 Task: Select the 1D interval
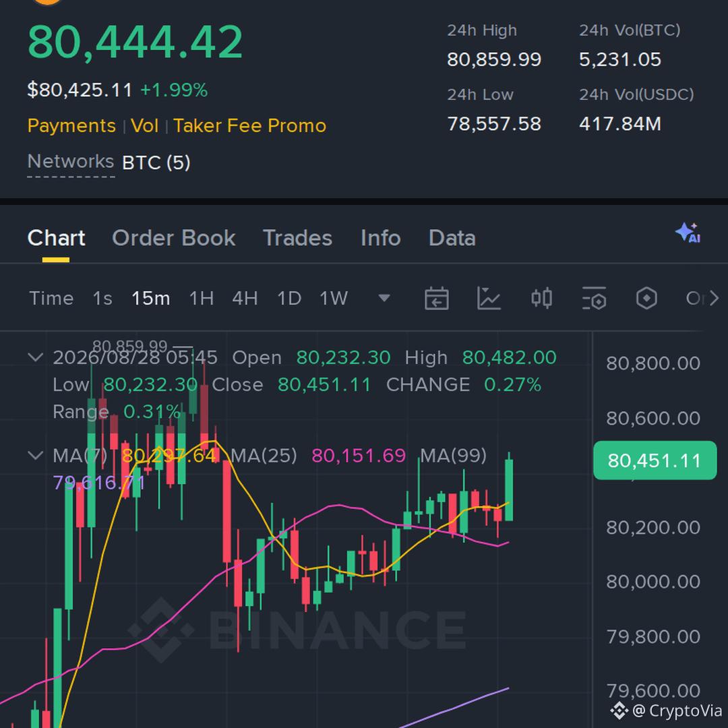point(289,298)
